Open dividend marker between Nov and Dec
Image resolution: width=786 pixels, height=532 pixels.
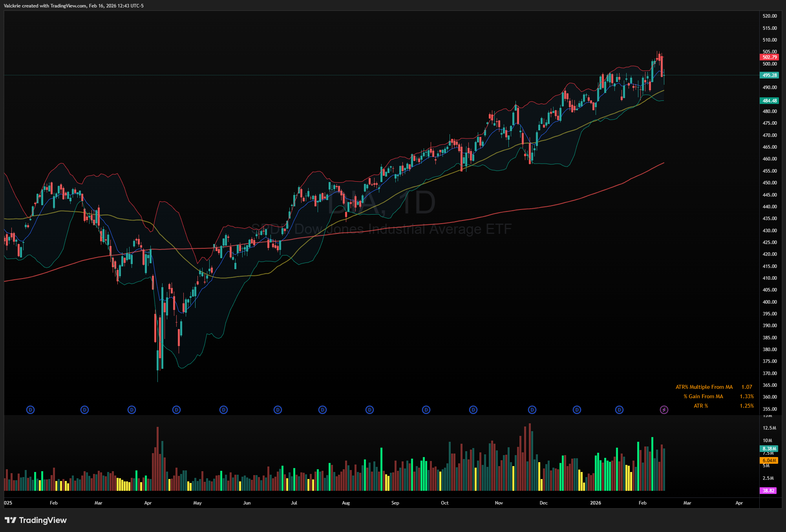click(x=532, y=410)
